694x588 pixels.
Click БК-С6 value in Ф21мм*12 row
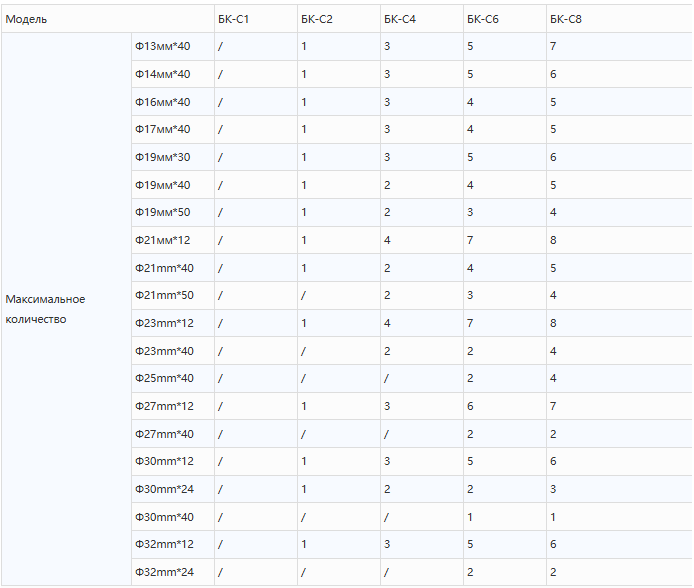point(470,240)
